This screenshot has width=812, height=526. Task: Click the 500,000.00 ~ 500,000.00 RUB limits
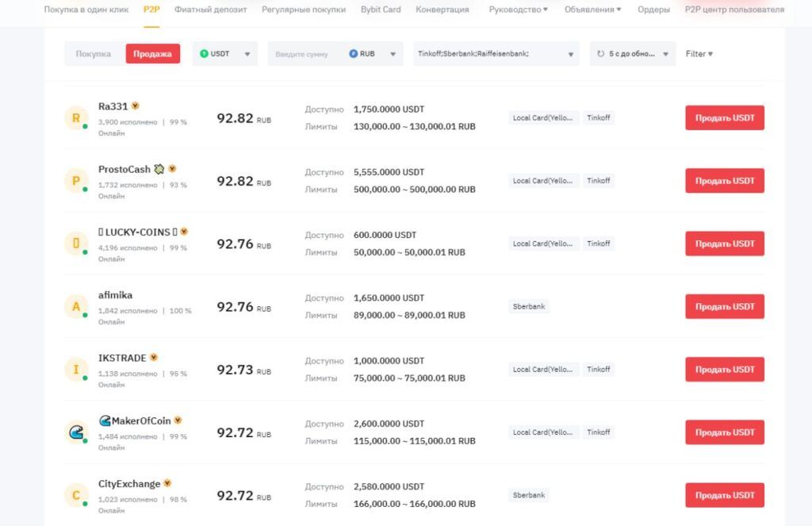414,190
